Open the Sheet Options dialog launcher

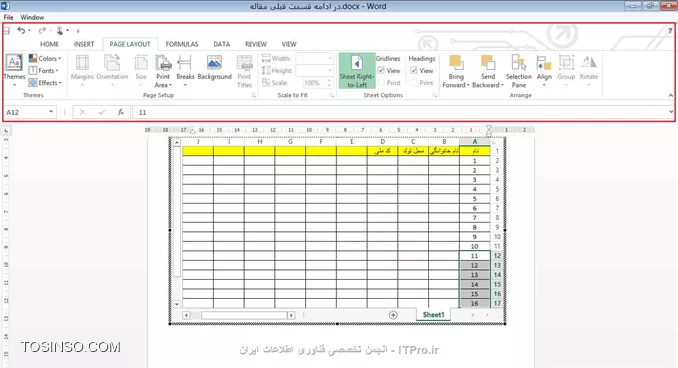(x=435, y=95)
